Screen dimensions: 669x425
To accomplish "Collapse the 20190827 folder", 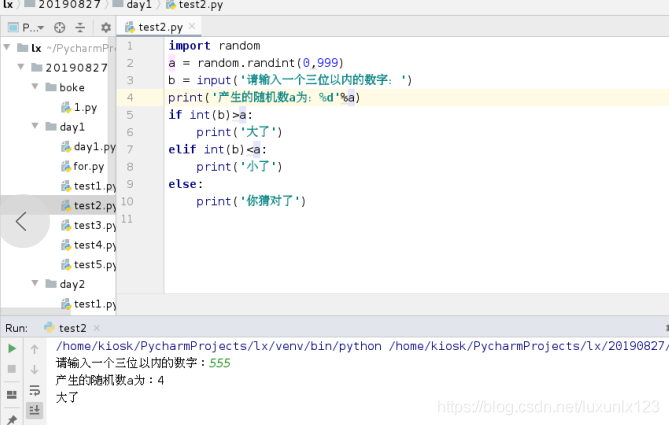I will coord(20,67).
